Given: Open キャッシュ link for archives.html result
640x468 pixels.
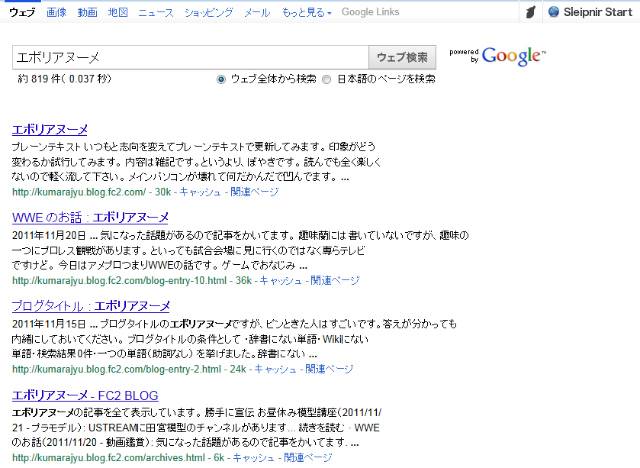Looking at the screenshot, I should (253, 458).
